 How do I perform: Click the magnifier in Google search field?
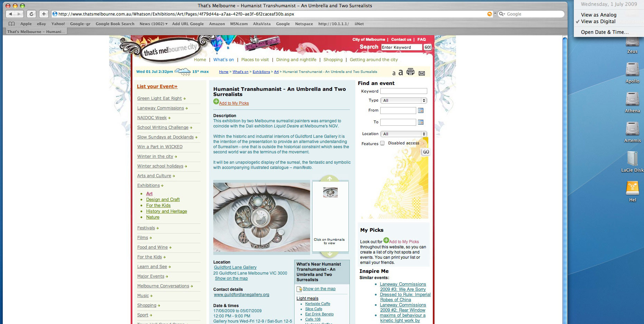click(501, 14)
